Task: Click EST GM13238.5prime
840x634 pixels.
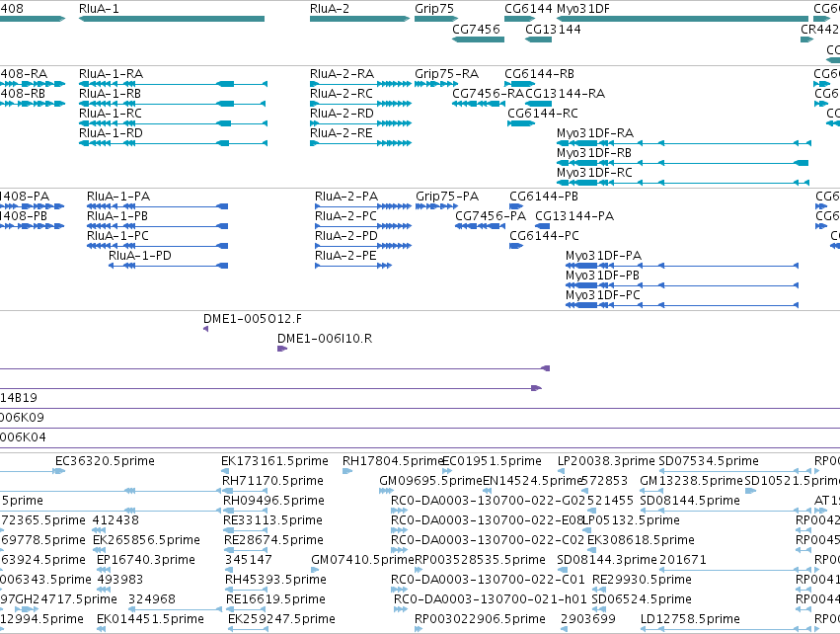Action: coord(692,481)
